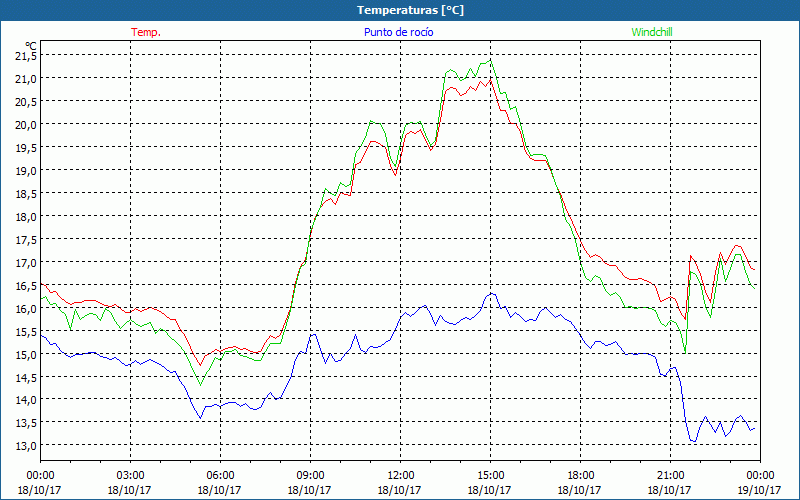Click the 14,0 y-axis value
The height and width of the screenshot is (500, 800).
point(27,399)
